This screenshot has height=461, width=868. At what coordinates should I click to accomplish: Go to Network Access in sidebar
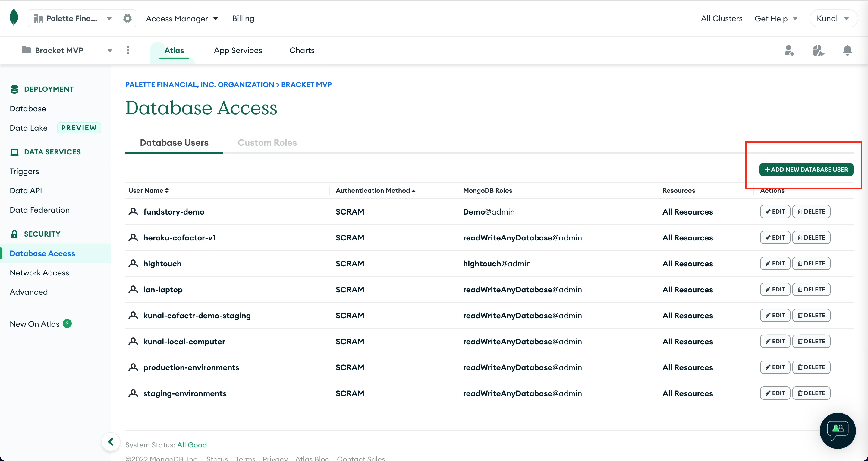click(x=39, y=272)
